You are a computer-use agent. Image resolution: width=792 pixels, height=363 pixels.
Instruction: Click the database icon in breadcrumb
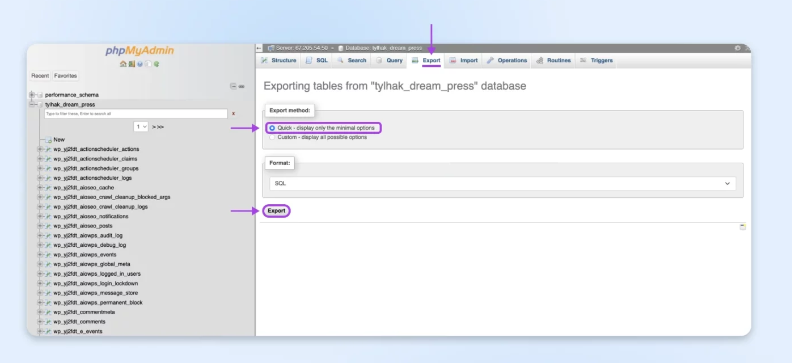click(340, 48)
